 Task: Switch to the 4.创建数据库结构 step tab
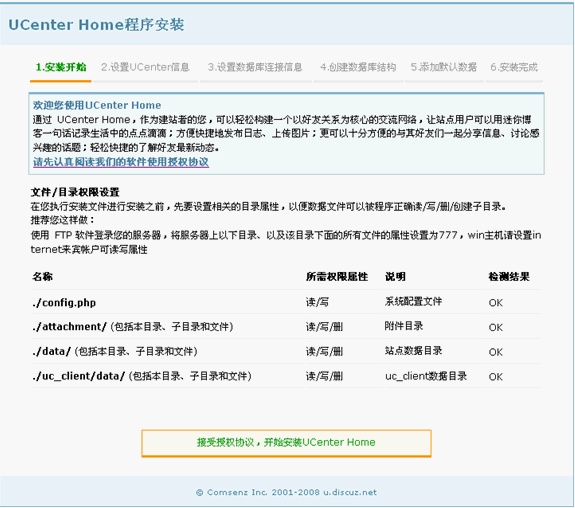(x=358, y=67)
